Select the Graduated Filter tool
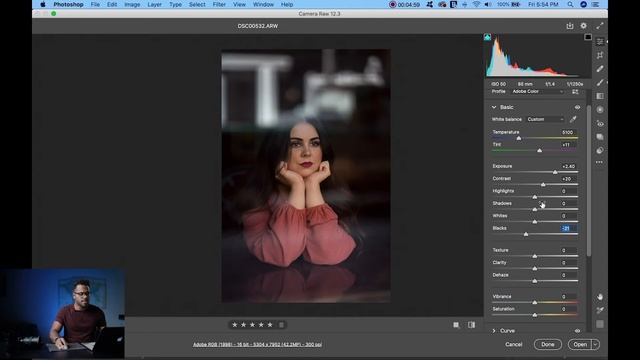The width and height of the screenshot is (640, 360). coord(600,96)
